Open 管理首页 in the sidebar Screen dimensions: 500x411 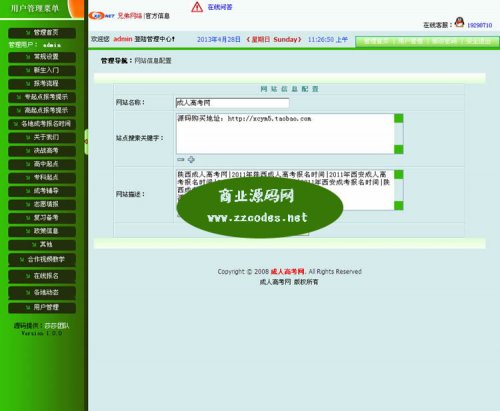coord(42,33)
